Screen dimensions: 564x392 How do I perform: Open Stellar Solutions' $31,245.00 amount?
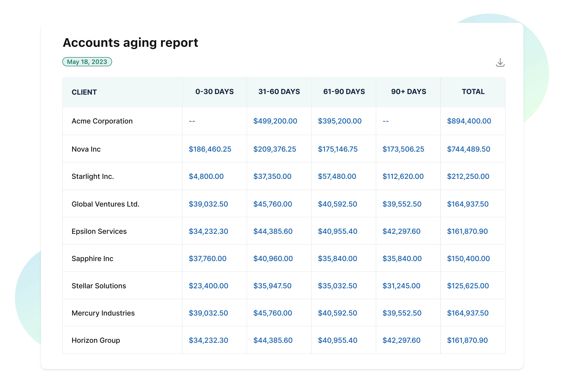tap(401, 286)
